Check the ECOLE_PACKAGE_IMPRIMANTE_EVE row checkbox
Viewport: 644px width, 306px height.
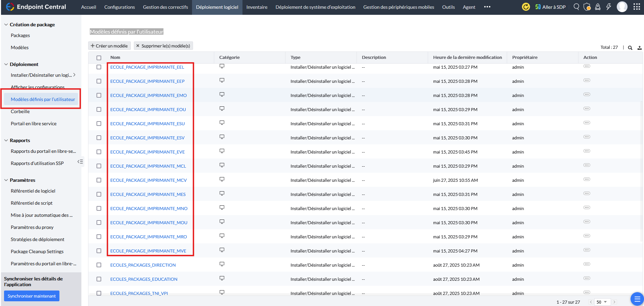point(99,152)
